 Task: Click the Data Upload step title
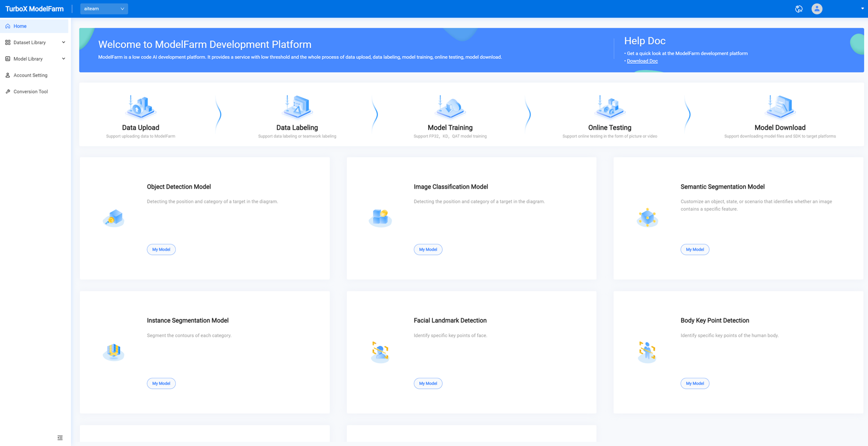(x=141, y=128)
